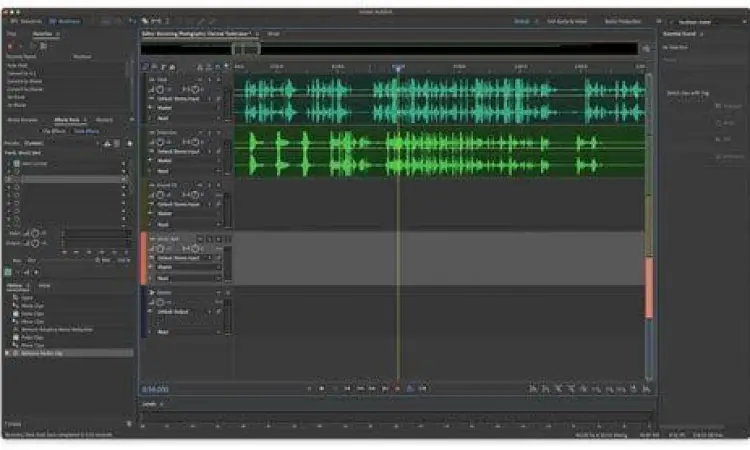Click the 0:14.000 timecode display
The width and height of the screenshot is (750, 450).
[x=155, y=389]
